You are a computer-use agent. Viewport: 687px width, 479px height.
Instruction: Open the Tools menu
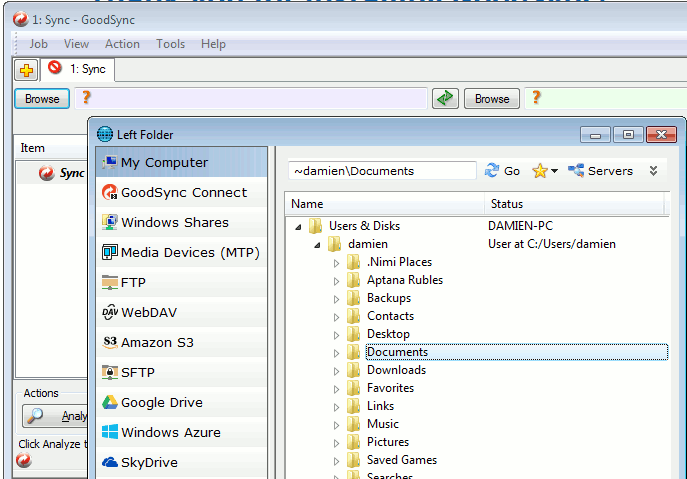[170, 44]
